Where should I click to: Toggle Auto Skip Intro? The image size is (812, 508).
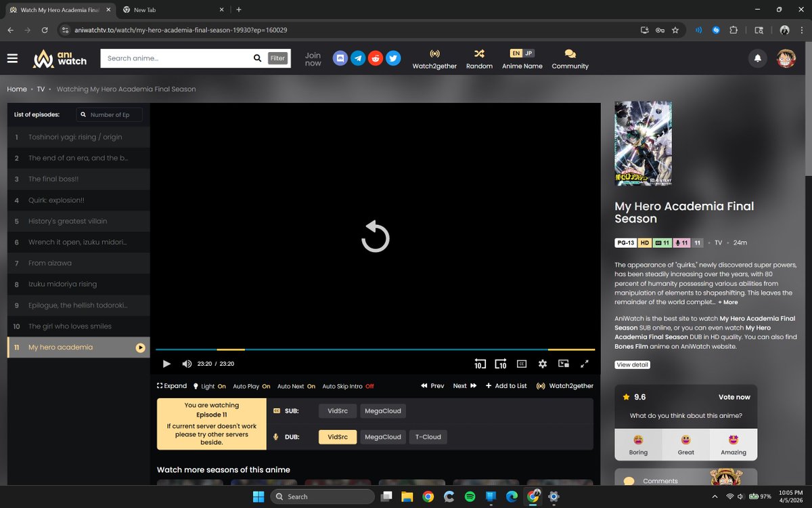pyautogui.click(x=348, y=386)
